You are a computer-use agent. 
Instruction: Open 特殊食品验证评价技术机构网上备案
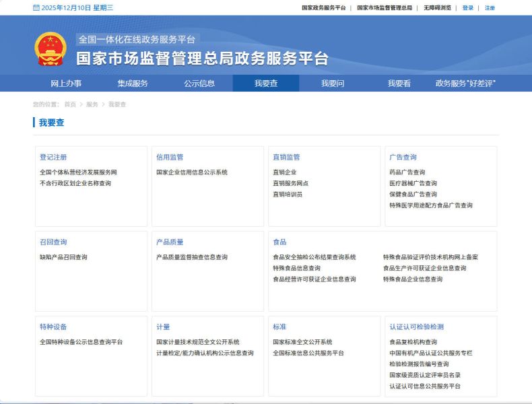point(430,257)
